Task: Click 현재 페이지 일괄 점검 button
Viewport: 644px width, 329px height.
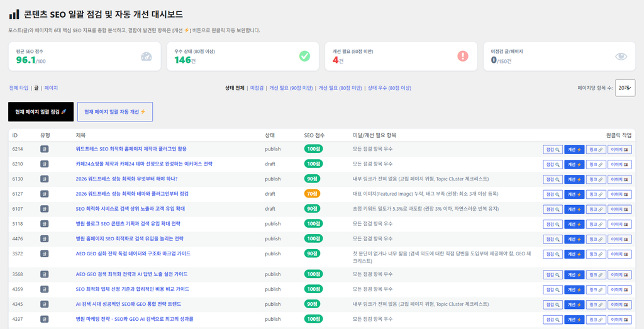Action: [41, 112]
